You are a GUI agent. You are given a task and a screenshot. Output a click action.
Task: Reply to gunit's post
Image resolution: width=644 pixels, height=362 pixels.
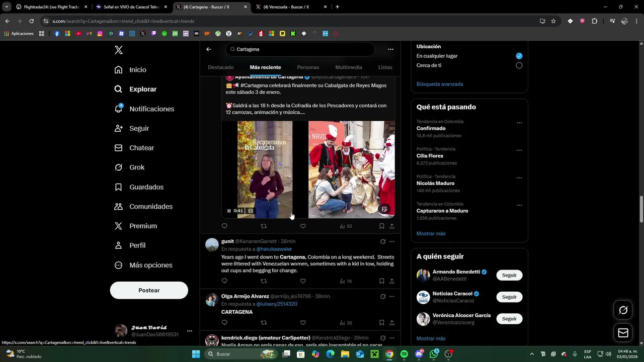(224, 281)
